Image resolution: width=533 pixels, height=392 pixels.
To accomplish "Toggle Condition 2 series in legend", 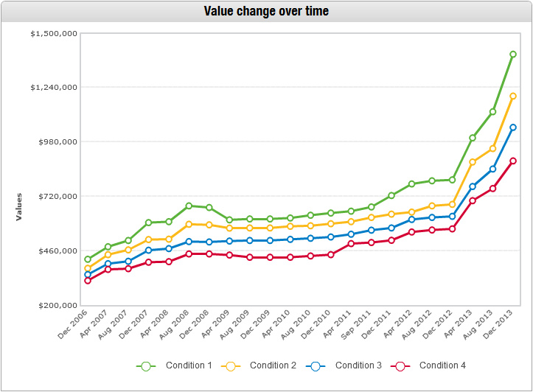I will [x=273, y=365].
